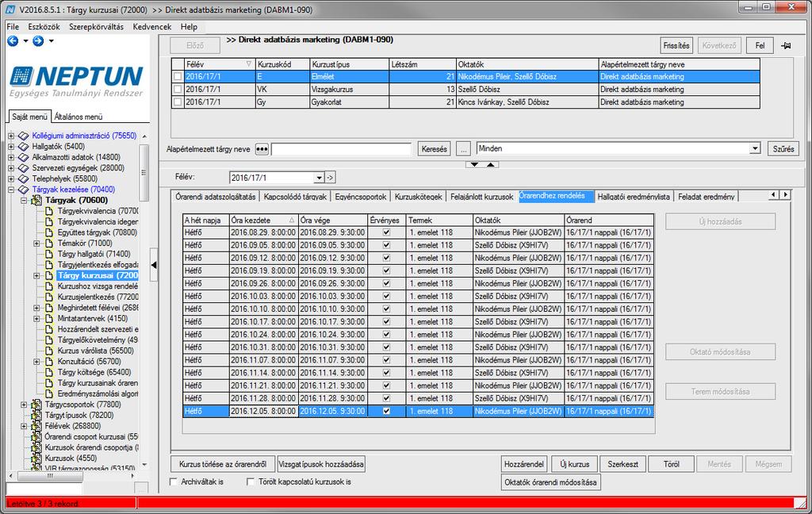Tick the checkbox of the Vizsgakurzus row
Image resolution: width=812 pixels, height=514 pixels.
pos(178,89)
